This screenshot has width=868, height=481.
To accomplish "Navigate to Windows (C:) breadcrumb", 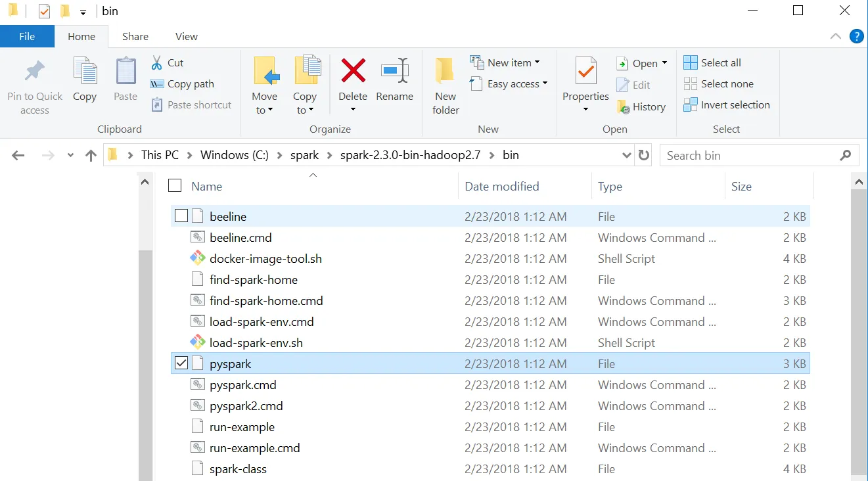I will pyautogui.click(x=234, y=155).
